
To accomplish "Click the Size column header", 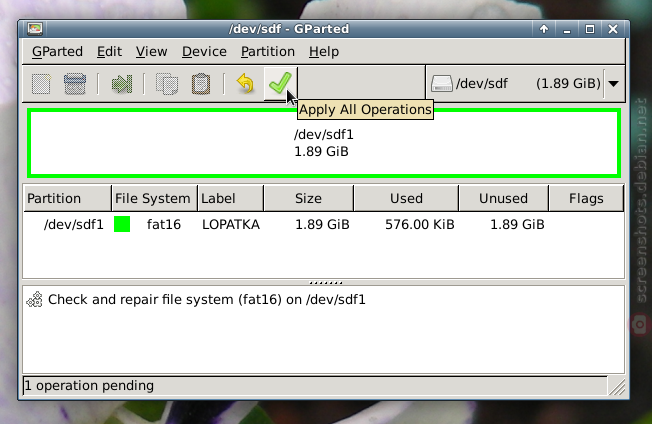I will 309,199.
